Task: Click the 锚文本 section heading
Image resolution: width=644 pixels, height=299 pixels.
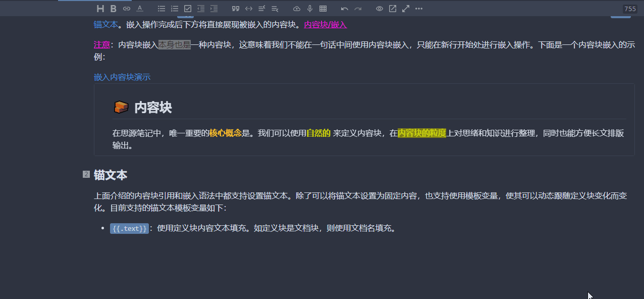Action: click(x=111, y=175)
